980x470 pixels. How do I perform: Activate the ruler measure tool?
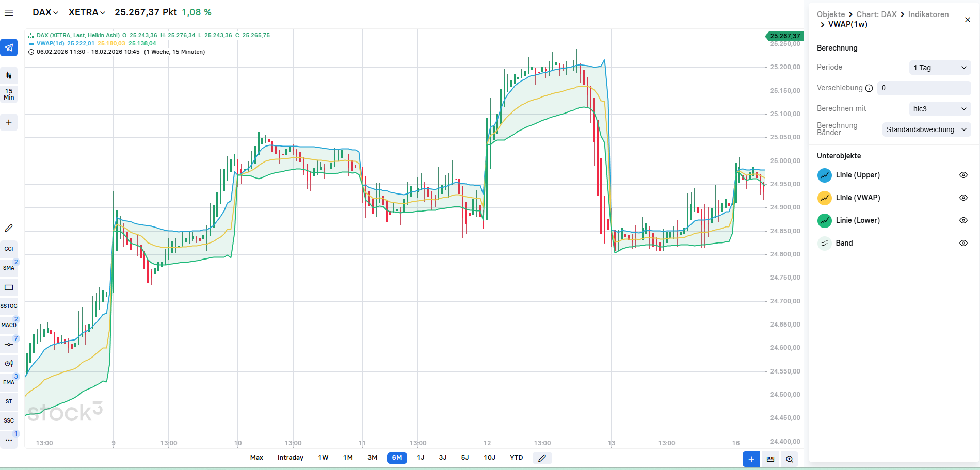coord(770,459)
